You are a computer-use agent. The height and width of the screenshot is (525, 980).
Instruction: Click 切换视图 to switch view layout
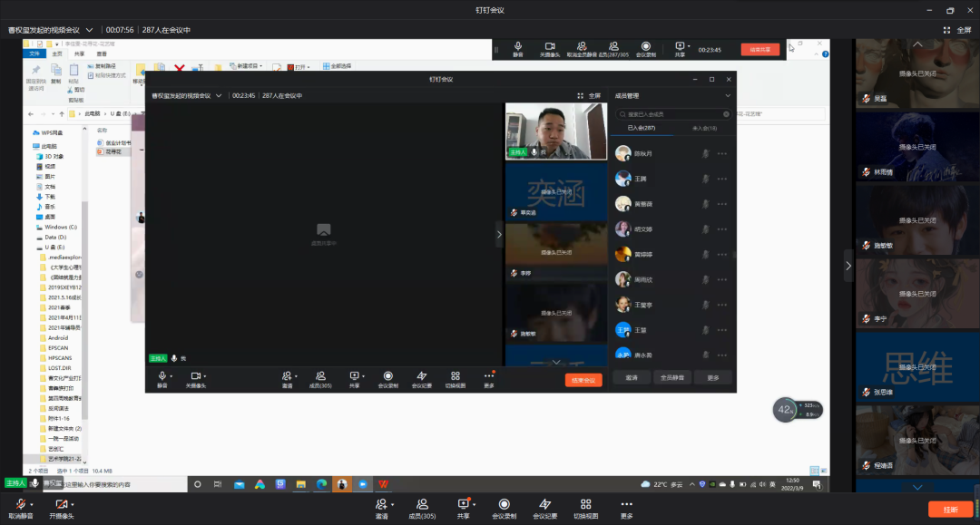pos(585,507)
